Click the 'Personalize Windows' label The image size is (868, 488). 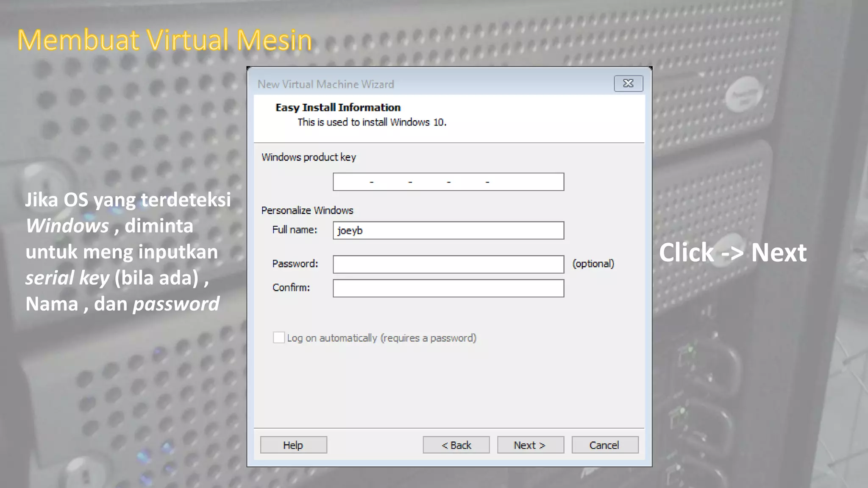[x=307, y=211]
